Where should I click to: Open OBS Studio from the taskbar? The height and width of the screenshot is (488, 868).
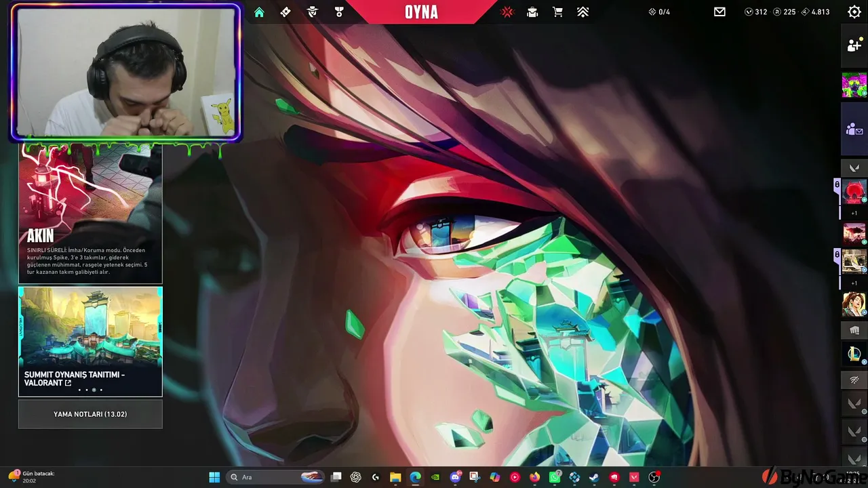click(x=654, y=477)
